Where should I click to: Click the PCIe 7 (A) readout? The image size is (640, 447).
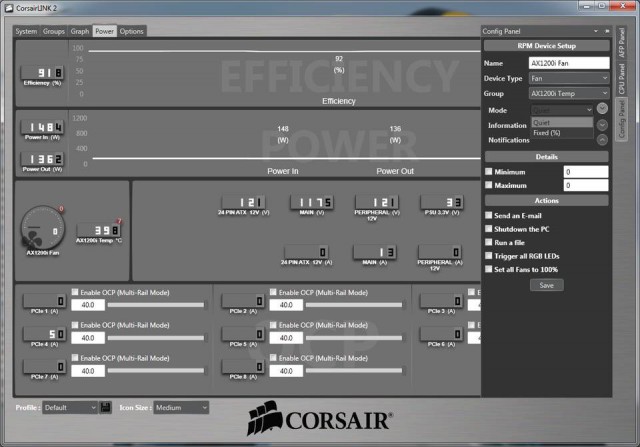[45, 367]
